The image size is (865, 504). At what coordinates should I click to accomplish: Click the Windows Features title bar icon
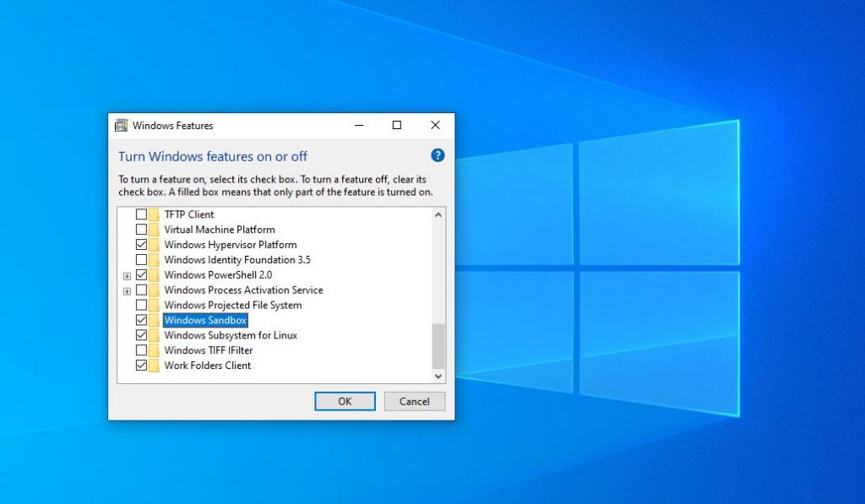point(121,126)
